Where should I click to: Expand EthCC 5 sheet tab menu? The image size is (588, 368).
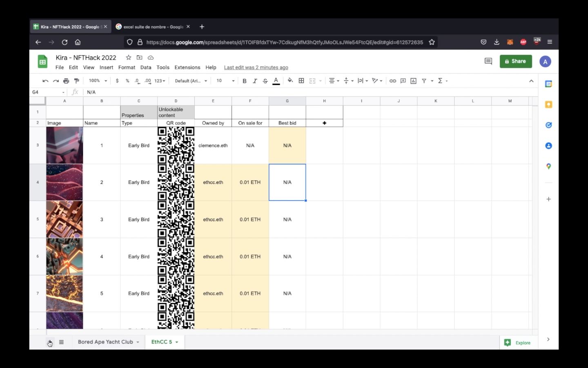tap(177, 342)
